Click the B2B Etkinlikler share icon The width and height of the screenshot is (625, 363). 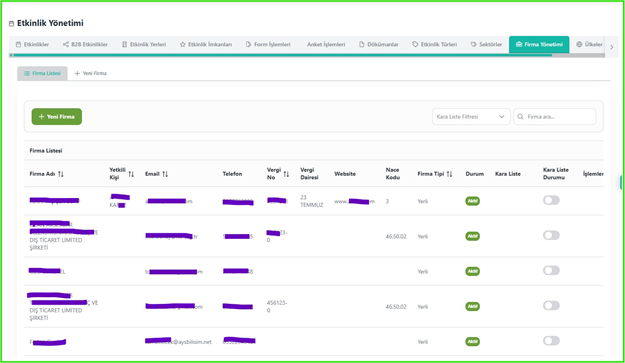coord(66,44)
